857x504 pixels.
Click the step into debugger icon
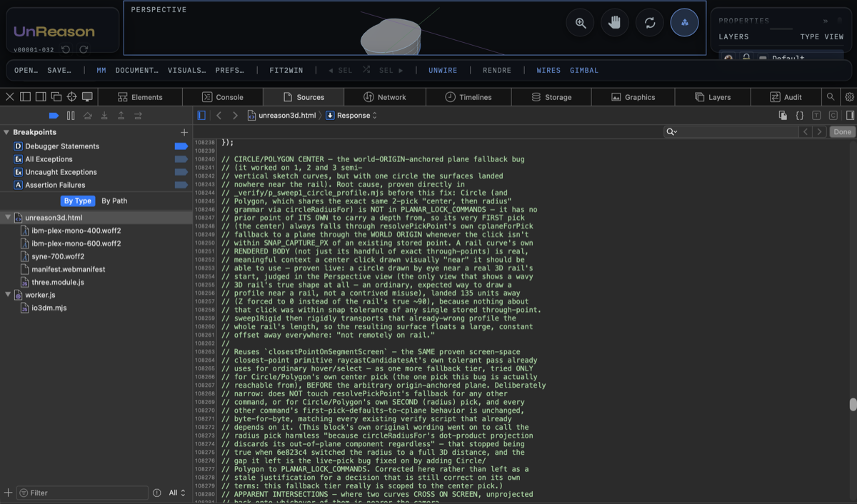point(104,115)
